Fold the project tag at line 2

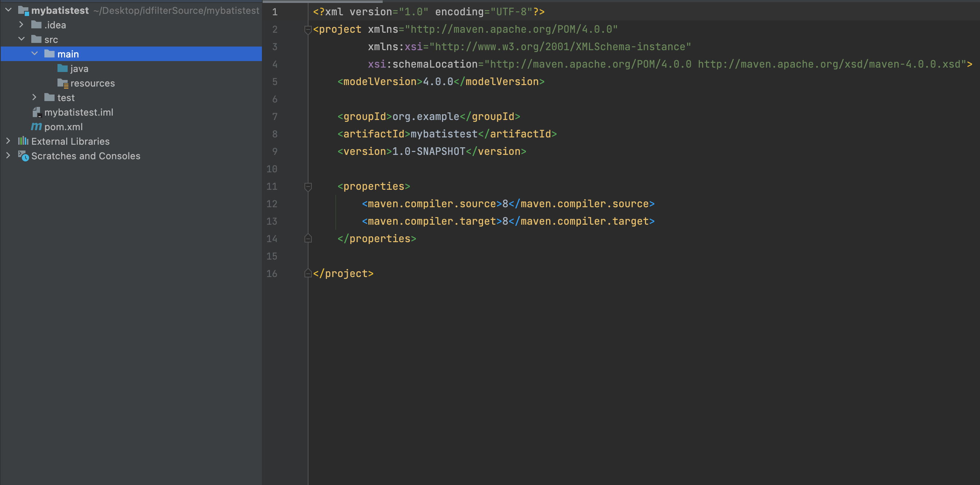pos(308,30)
